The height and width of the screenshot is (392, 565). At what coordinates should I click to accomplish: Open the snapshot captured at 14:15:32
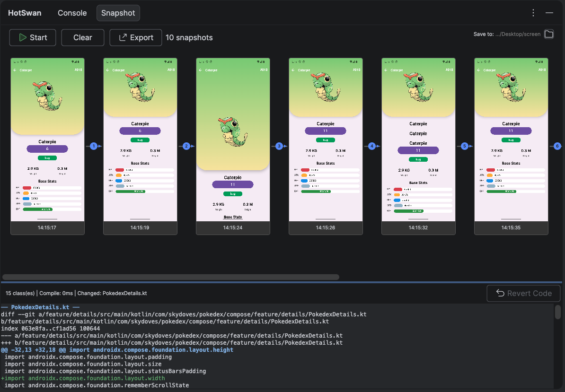pyautogui.click(x=418, y=142)
